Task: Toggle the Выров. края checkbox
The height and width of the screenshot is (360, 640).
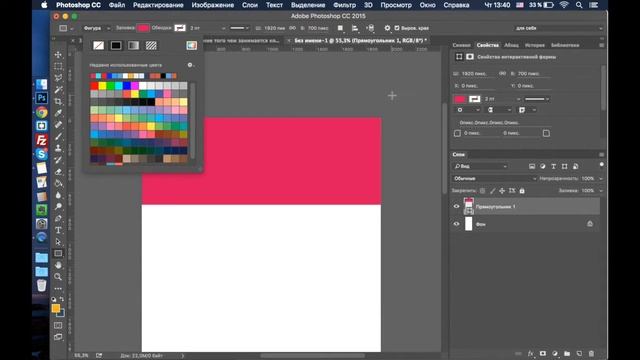Action: [x=397, y=28]
